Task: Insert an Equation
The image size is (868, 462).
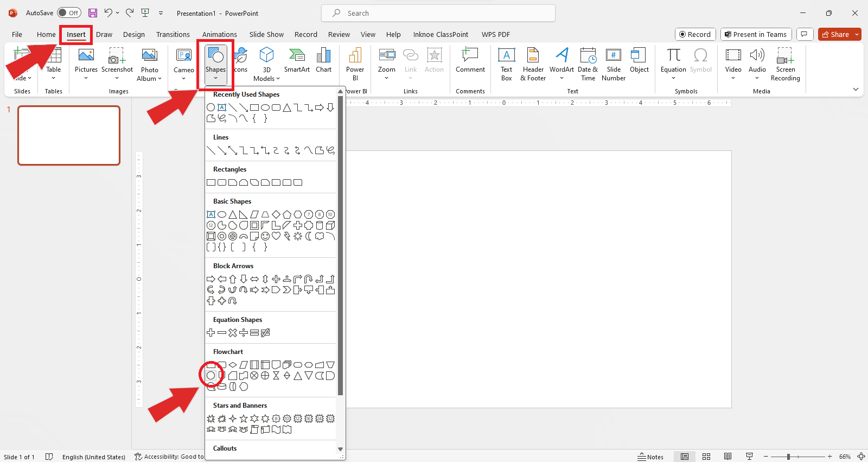Action: tap(673, 64)
